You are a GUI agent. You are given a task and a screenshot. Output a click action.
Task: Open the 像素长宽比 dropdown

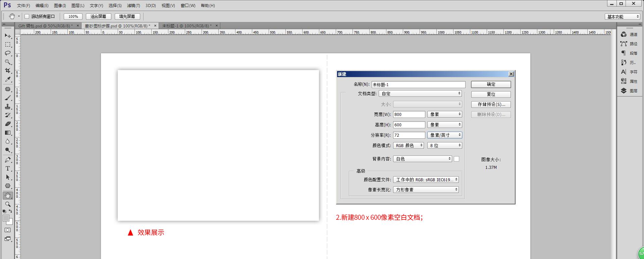tap(426, 190)
